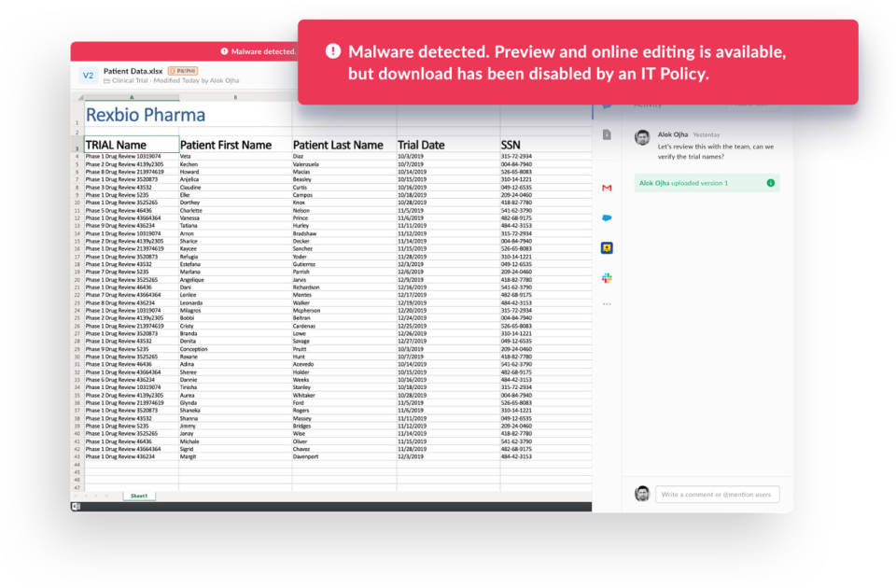896x588 pixels.
Task: Click the select-all corner of the spreadsheet
Action: (79, 98)
